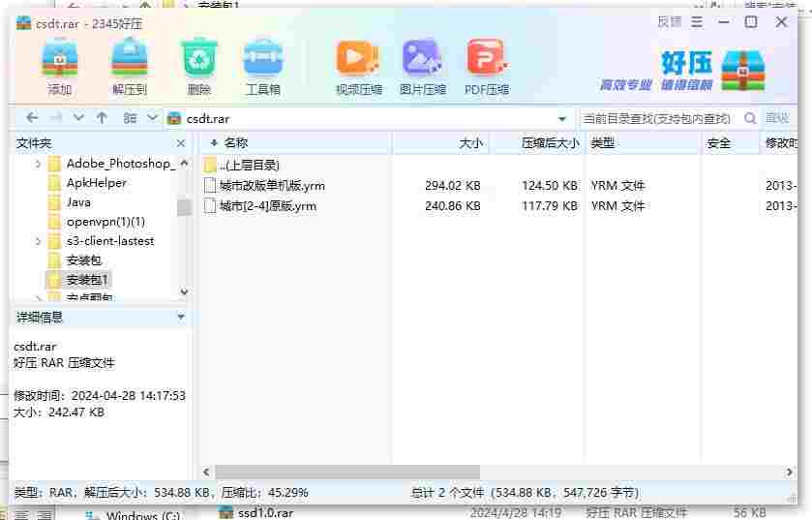This screenshot has width=812, height=520.
Task: Click the csdt.rar title bar icon
Action: [x=23, y=23]
